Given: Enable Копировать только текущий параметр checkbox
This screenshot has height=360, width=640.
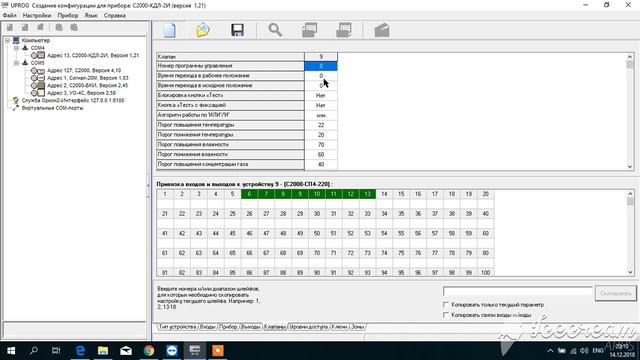Looking at the screenshot, I should pos(446,304).
